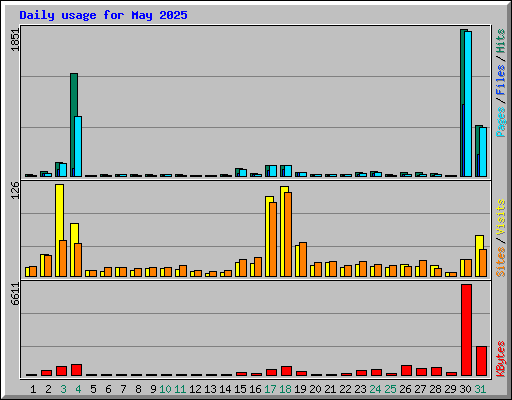Click day number 23 on the x-axis
This screenshot has width=512, height=400.
tap(360, 389)
